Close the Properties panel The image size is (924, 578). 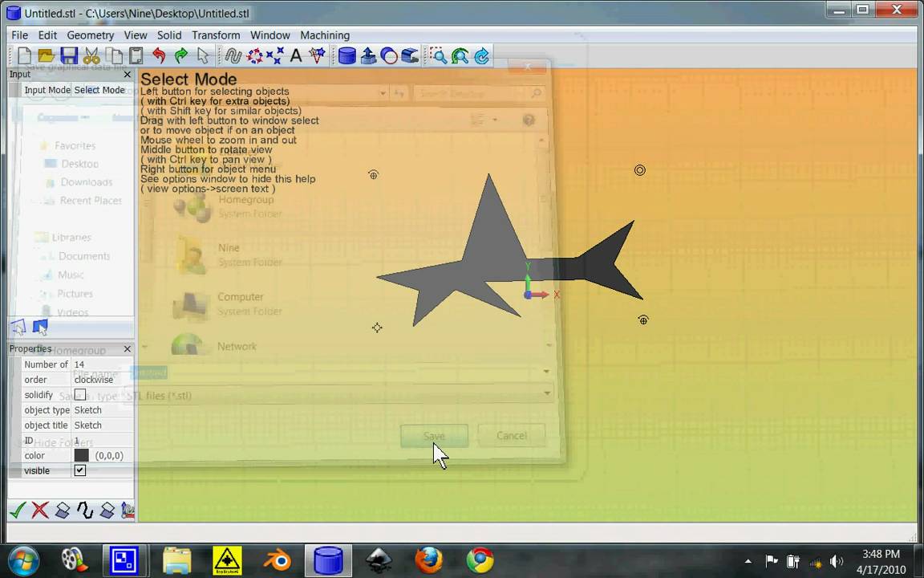[128, 349]
